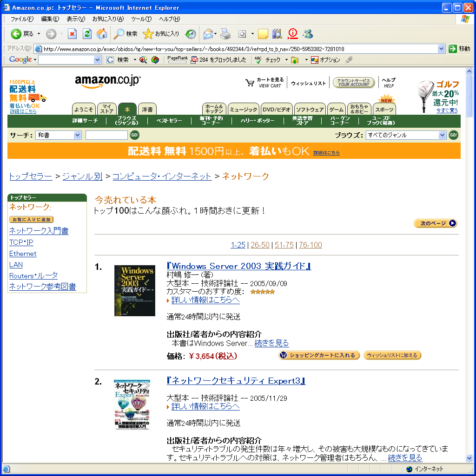This screenshot has width=476, height=476.
Task: Click inside the Amazon search text field
Action: (106, 135)
